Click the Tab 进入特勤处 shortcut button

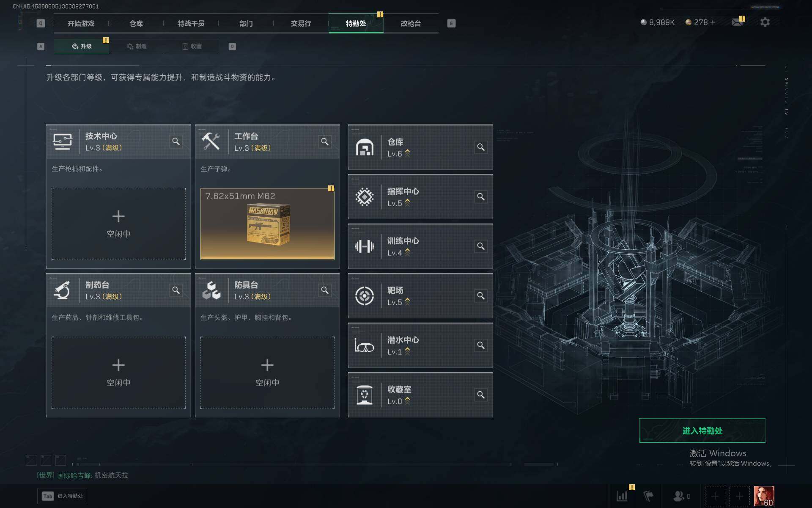(62, 496)
